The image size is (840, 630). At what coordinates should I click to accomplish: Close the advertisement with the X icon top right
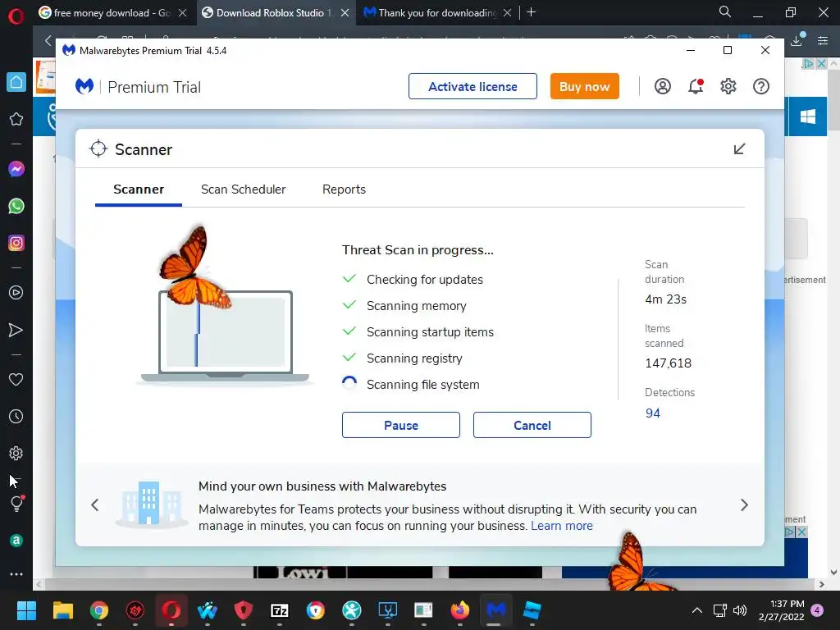tap(821, 64)
